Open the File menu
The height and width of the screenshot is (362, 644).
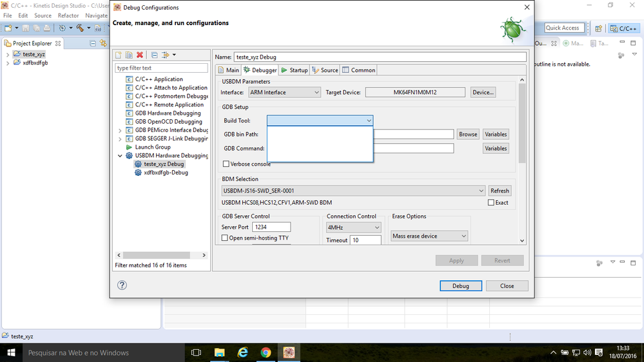pyautogui.click(x=7, y=15)
